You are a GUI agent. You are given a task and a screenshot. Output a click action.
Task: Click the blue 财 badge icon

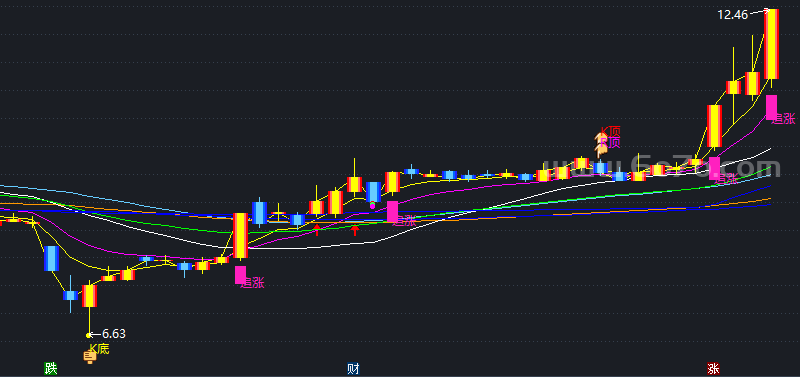[353, 368]
